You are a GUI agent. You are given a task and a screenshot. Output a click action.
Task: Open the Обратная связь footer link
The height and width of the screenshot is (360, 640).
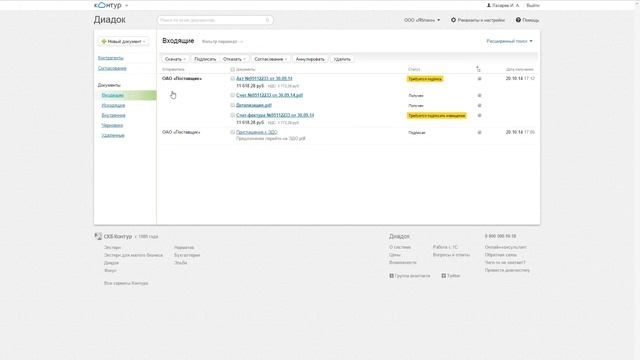pos(501,255)
